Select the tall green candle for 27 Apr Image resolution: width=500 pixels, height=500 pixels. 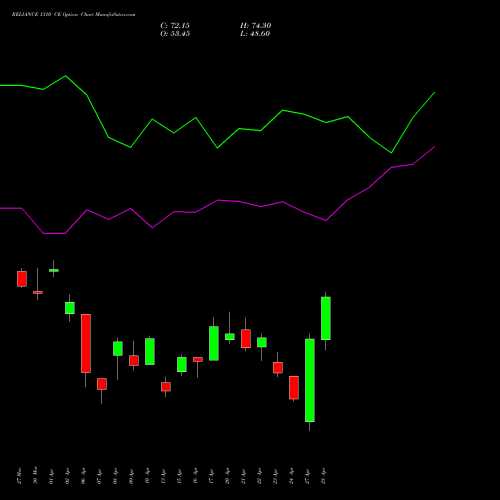pos(310,380)
